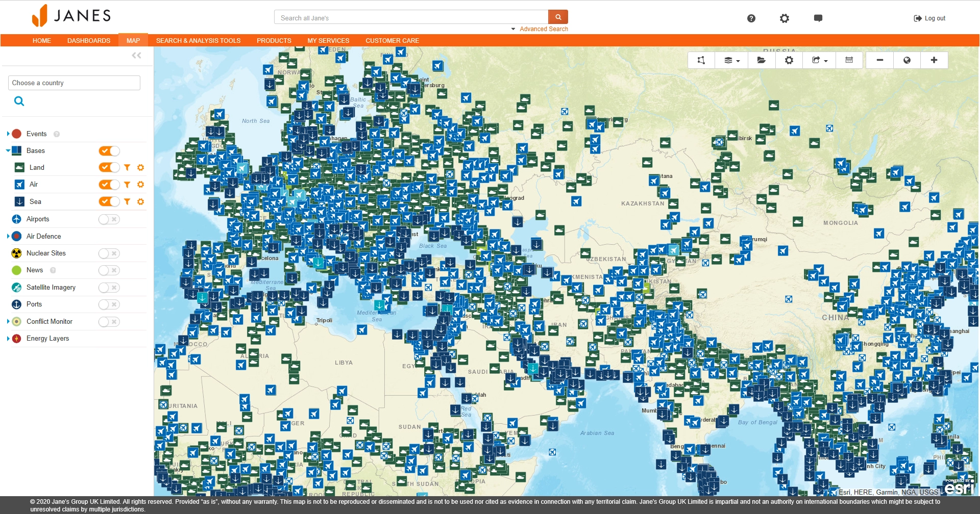The width and height of the screenshot is (980, 514).
Task: Open the settings gear in header
Action: pyautogui.click(x=785, y=18)
